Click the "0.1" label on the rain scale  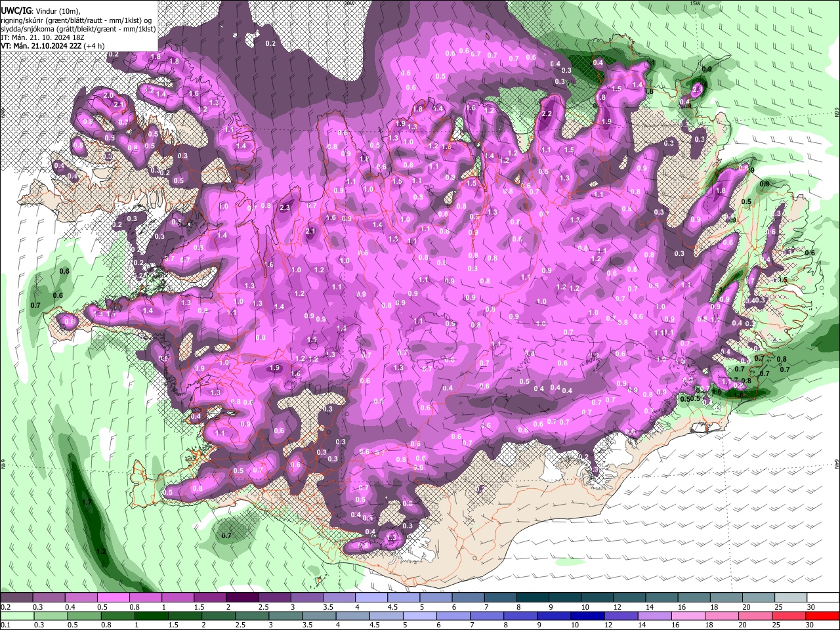point(5,625)
